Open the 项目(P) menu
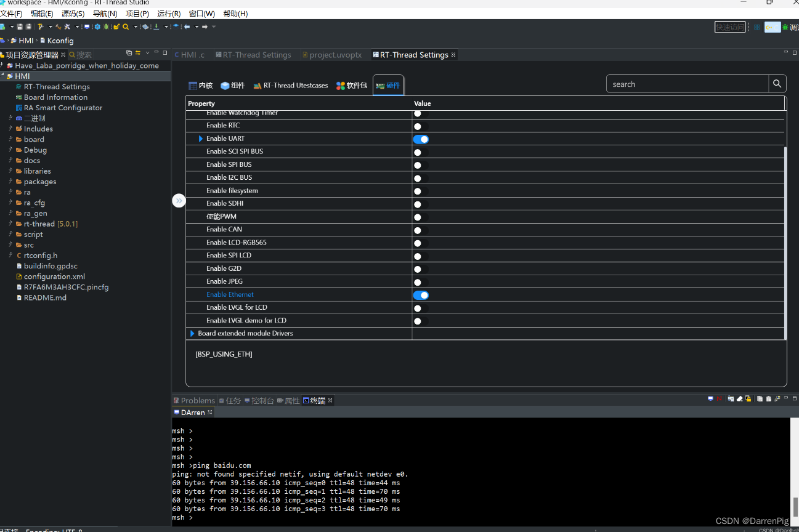 coord(137,14)
